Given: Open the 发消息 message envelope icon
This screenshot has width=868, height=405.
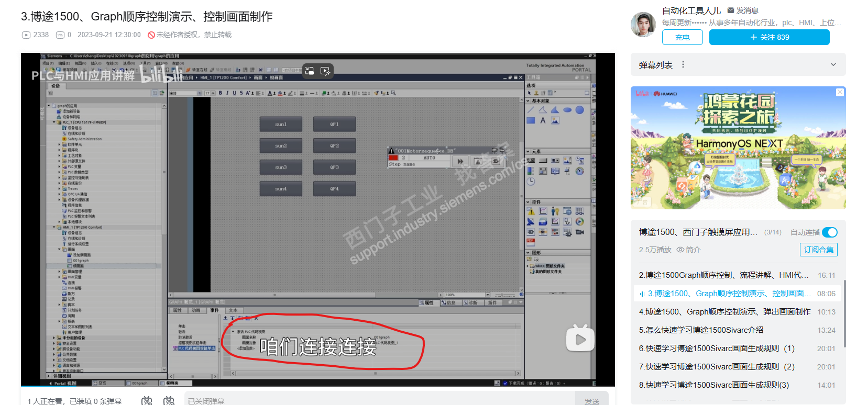Looking at the screenshot, I should pyautogui.click(x=731, y=10).
